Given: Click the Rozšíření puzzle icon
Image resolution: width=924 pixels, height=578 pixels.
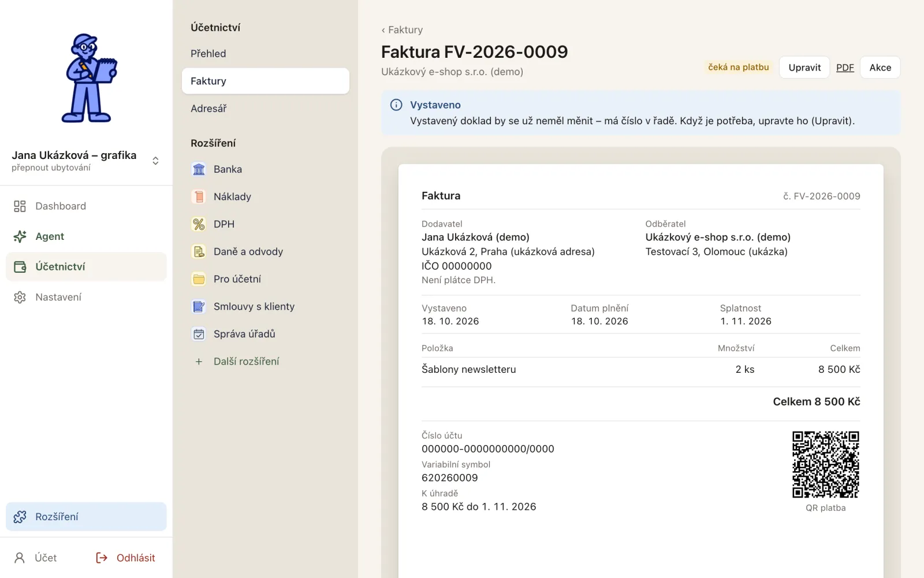Looking at the screenshot, I should pyautogui.click(x=20, y=517).
